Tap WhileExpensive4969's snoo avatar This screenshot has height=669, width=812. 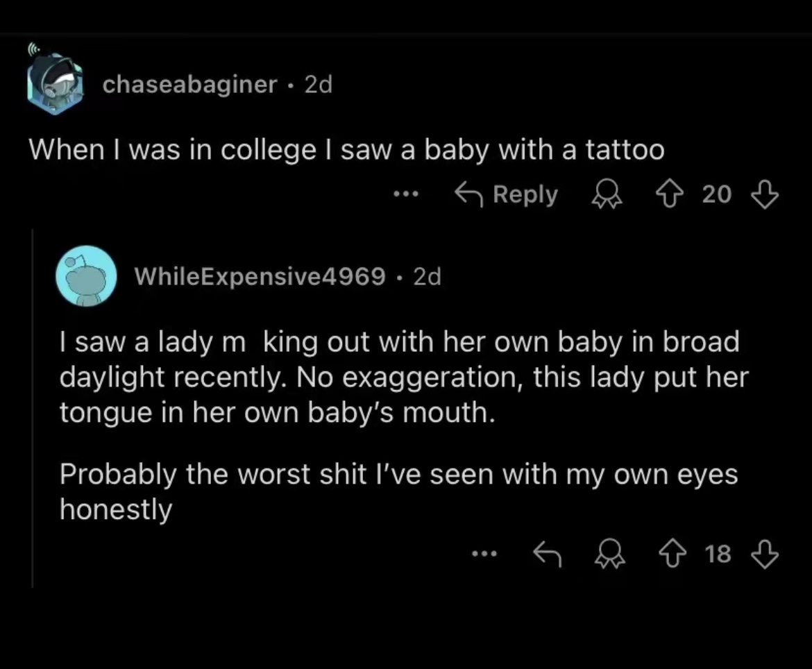click(87, 276)
